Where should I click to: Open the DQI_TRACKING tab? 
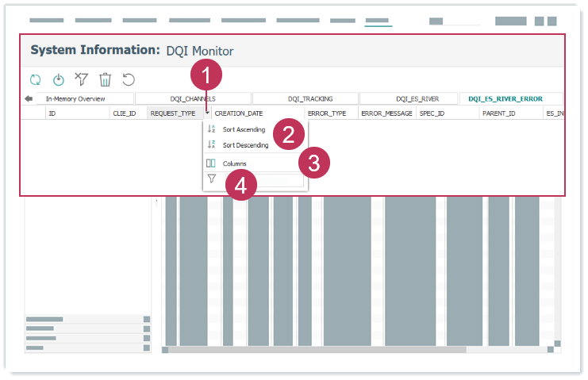click(x=310, y=99)
